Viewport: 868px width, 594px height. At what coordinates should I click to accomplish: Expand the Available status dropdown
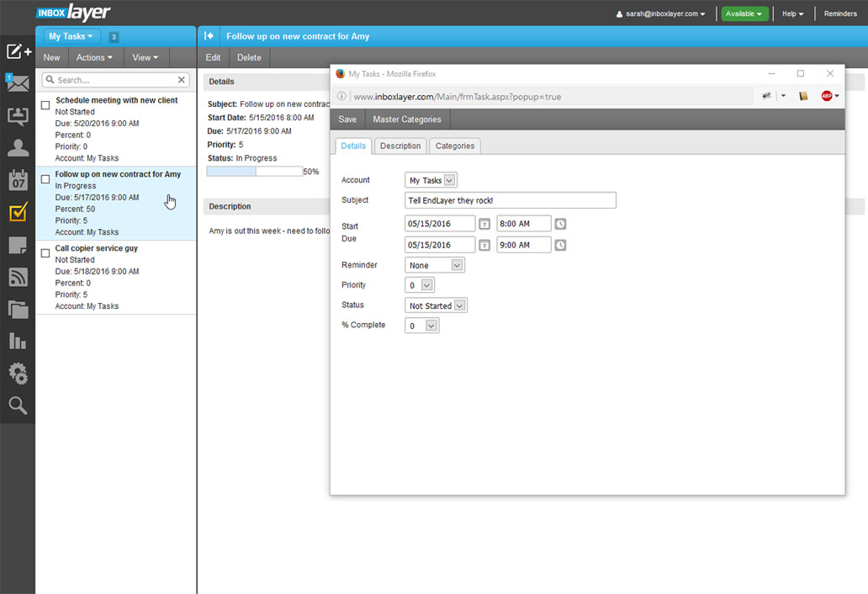pyautogui.click(x=744, y=13)
